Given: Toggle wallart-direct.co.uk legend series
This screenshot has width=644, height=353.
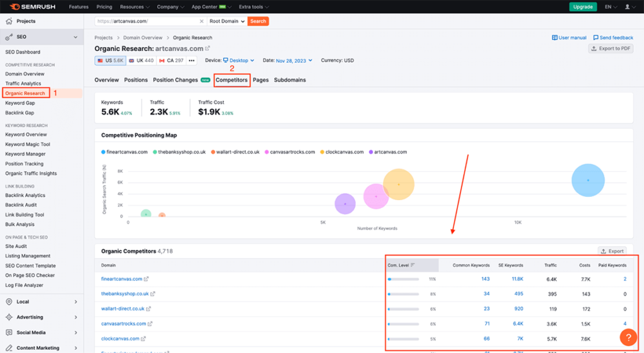Looking at the screenshot, I should click(235, 152).
